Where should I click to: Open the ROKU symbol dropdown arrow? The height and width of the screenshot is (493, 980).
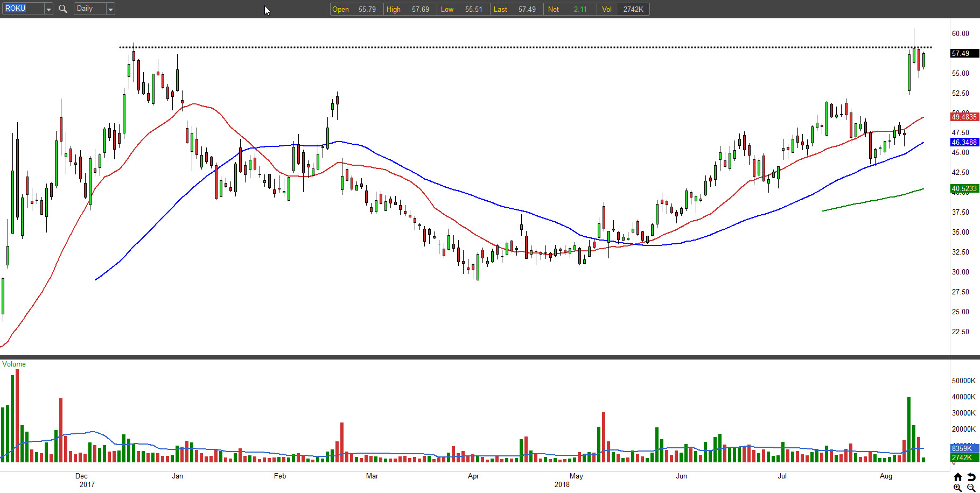[x=48, y=9]
